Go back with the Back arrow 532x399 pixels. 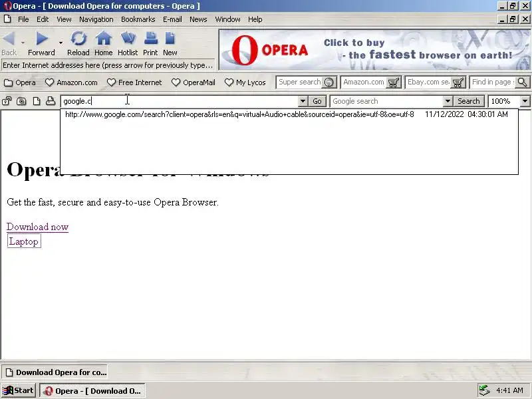tap(9, 43)
